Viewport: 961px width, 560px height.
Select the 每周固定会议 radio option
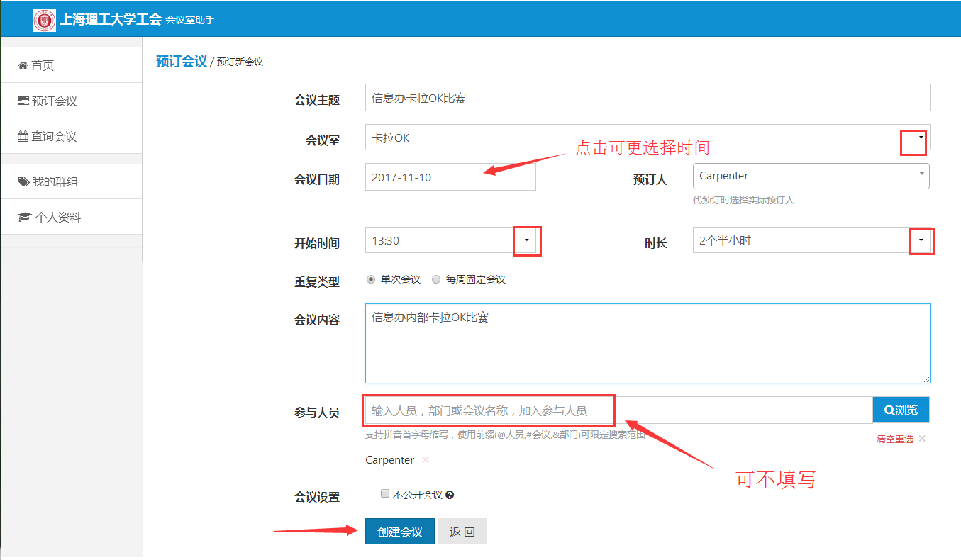point(436,279)
